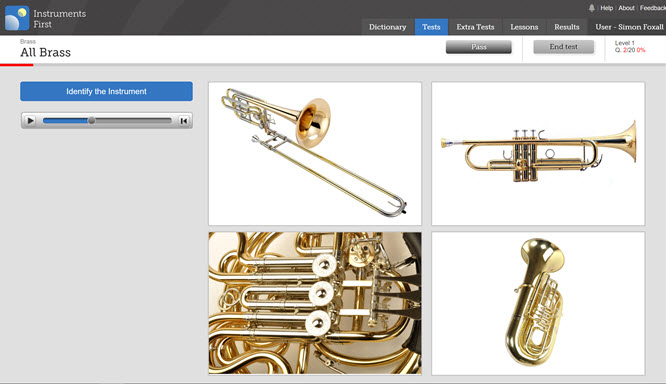The width and height of the screenshot is (666, 384).
Task: View the Results tab
Action: [x=567, y=27]
